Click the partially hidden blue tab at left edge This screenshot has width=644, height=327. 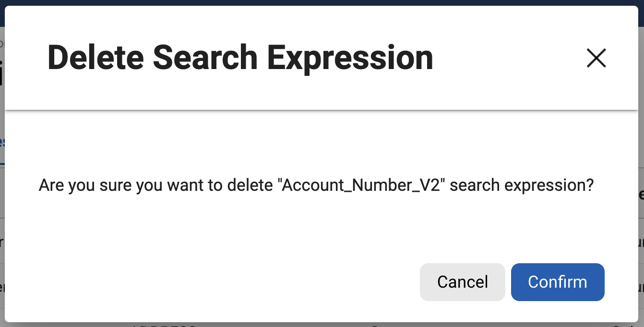click(x=2, y=142)
